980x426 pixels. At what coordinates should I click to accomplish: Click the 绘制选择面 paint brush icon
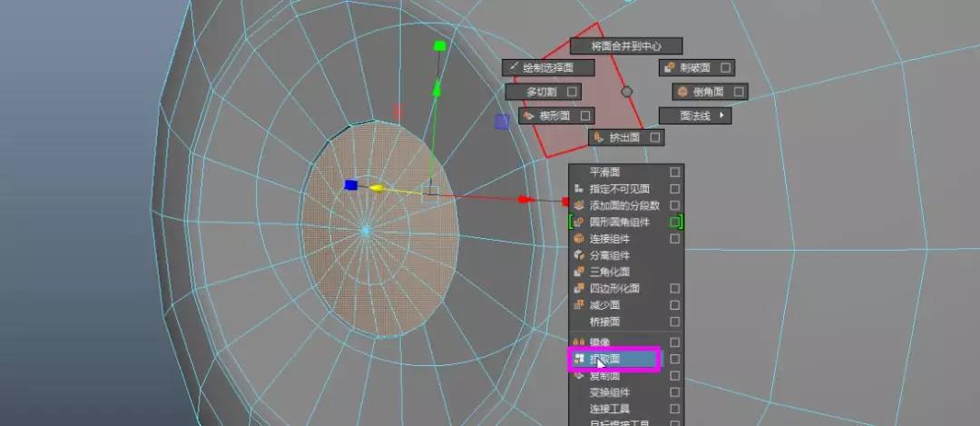point(513,68)
